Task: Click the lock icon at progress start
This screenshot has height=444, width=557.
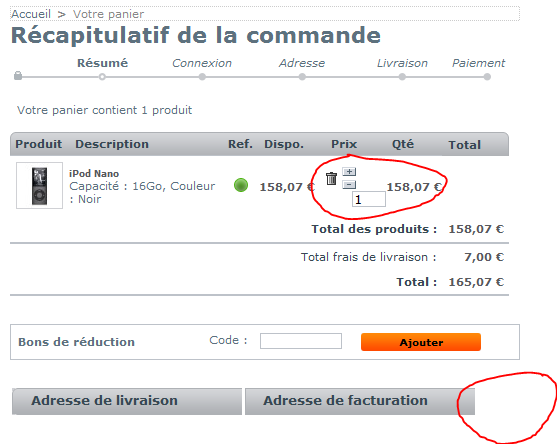Action: pyautogui.click(x=18, y=76)
